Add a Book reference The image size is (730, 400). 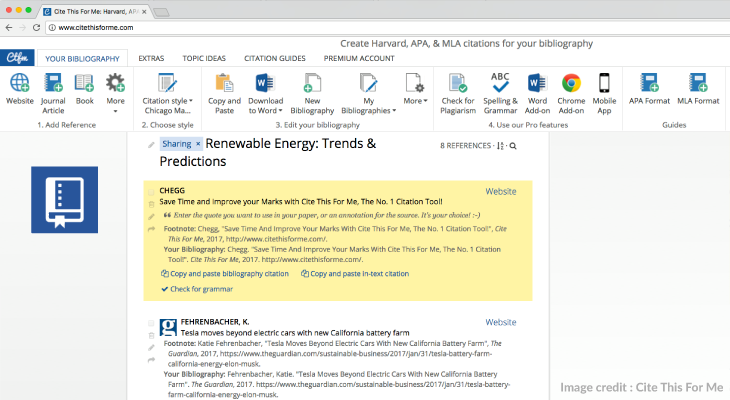pos(84,83)
